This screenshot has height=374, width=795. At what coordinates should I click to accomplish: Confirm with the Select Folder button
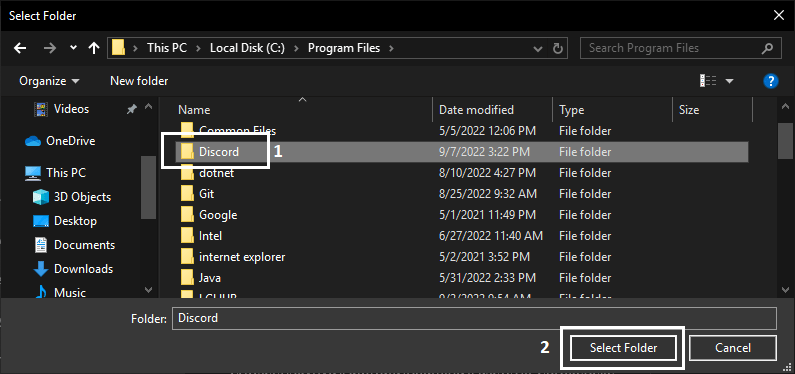(x=623, y=348)
